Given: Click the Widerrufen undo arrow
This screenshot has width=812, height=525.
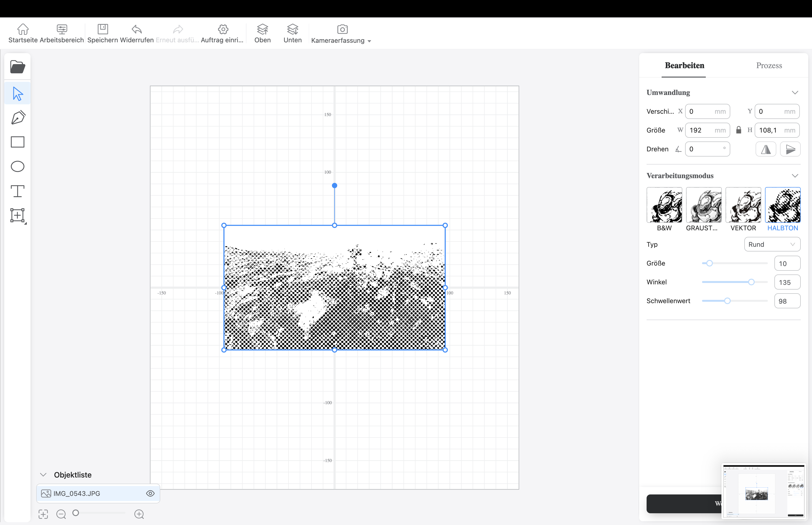Looking at the screenshot, I should [x=137, y=29].
